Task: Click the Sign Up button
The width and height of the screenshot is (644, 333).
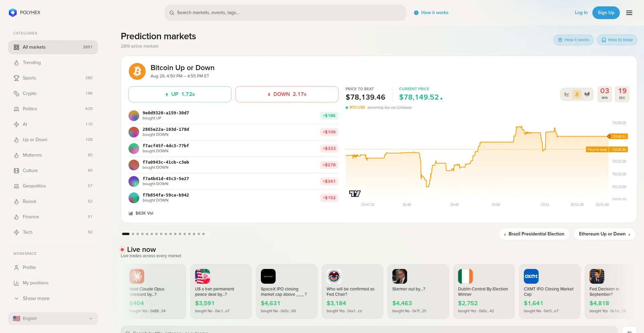Action: click(x=606, y=13)
